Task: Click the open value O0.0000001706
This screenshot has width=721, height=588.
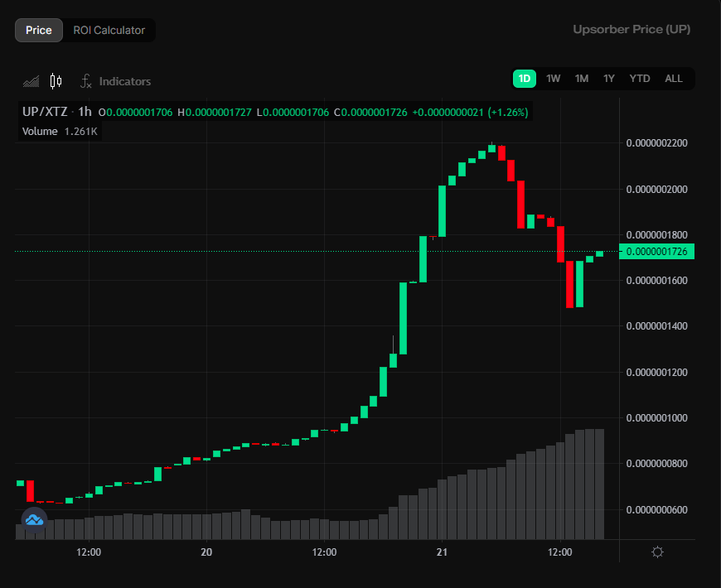Action: (x=136, y=113)
